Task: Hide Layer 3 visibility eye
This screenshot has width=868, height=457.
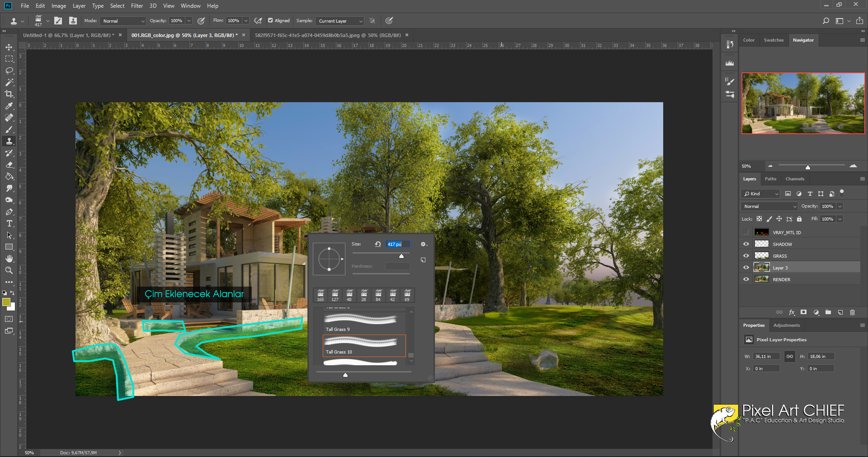Action: (746, 268)
